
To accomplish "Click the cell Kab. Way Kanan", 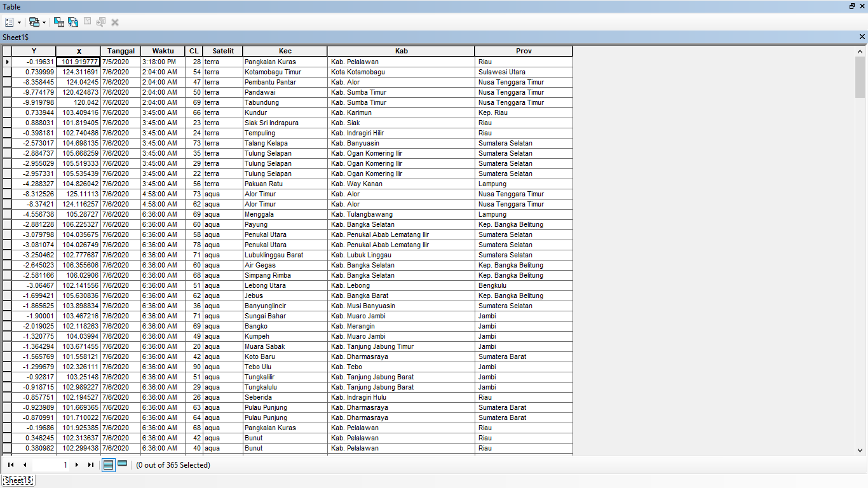I will click(x=402, y=184).
